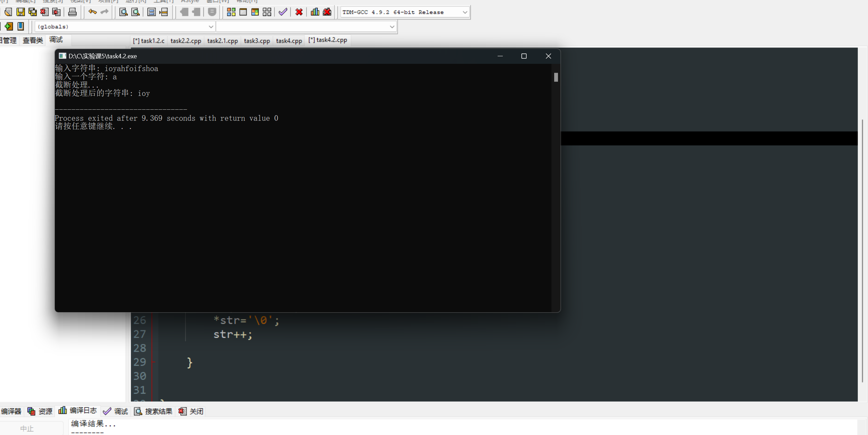Open the task2.2.cpp editor tab

(x=186, y=41)
